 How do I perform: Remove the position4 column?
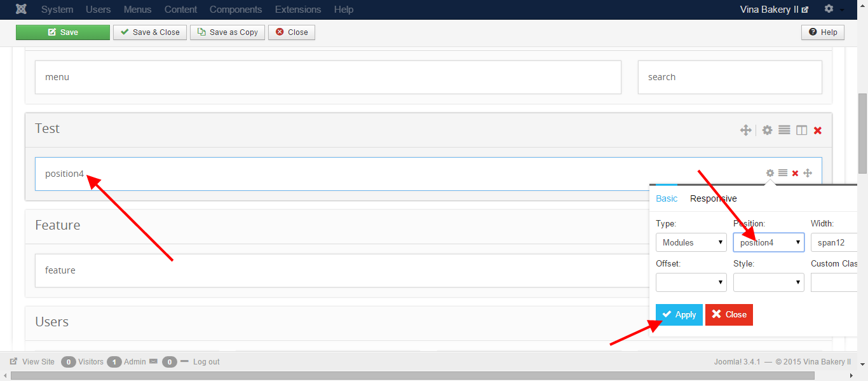(x=795, y=173)
